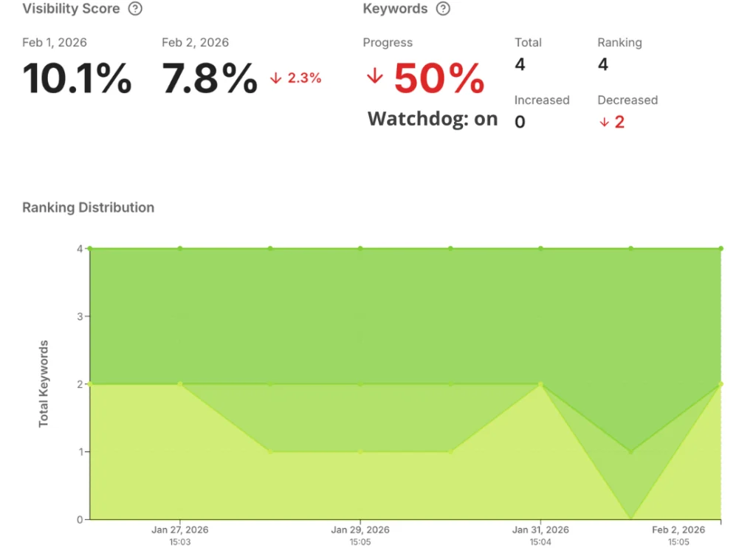The height and width of the screenshot is (548, 756).
Task: Click the Ranking Distribution heading
Action: click(x=88, y=208)
